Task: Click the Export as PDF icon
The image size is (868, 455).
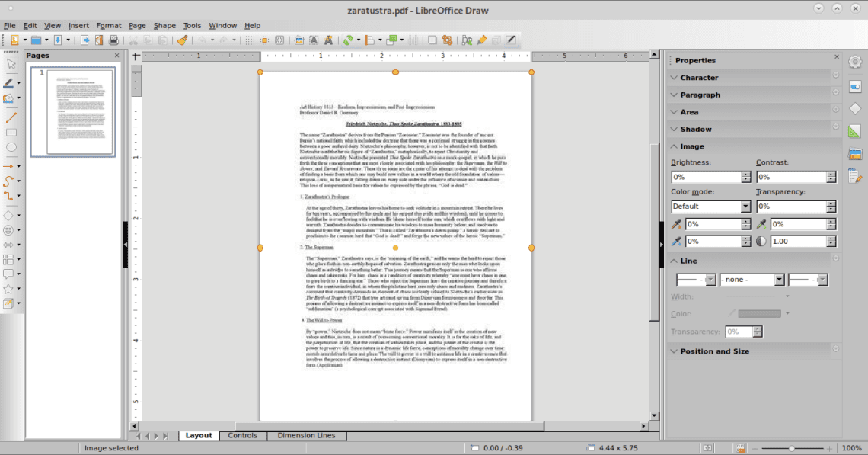Action: 100,40
